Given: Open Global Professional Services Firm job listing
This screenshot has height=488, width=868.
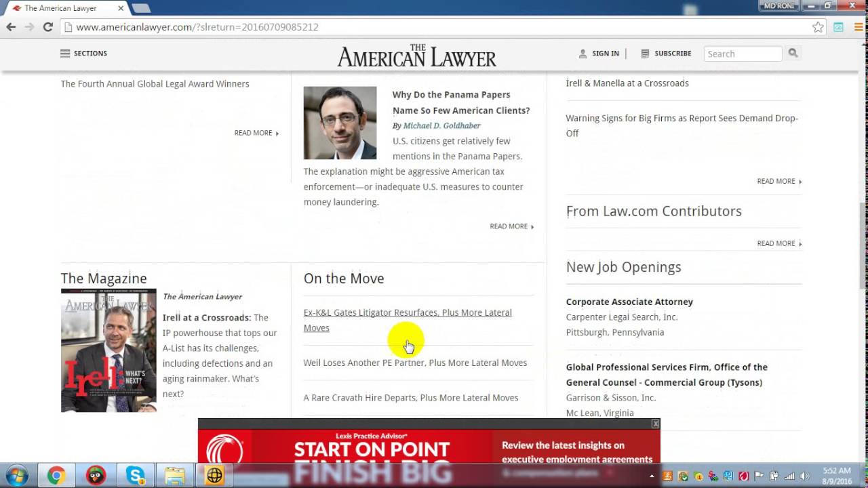Looking at the screenshot, I should [x=667, y=375].
